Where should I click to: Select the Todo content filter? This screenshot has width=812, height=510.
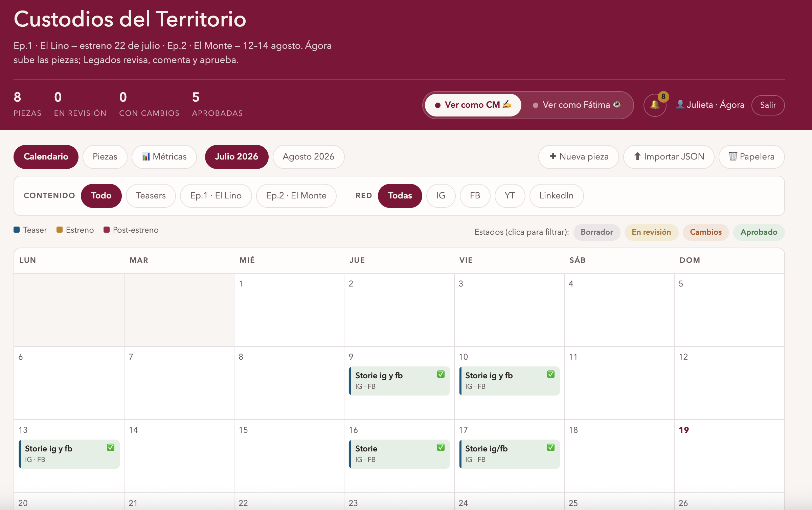click(x=101, y=196)
